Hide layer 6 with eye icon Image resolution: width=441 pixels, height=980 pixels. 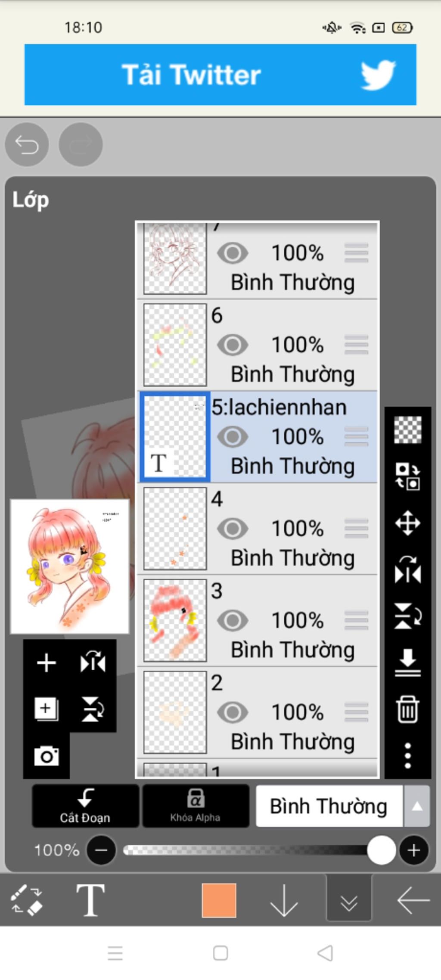233,345
